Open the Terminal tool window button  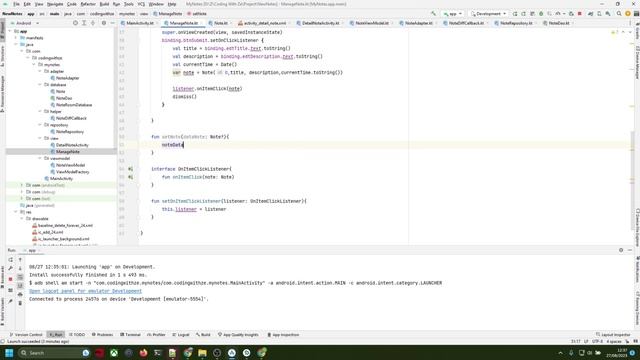pyautogui.click(x=130, y=335)
